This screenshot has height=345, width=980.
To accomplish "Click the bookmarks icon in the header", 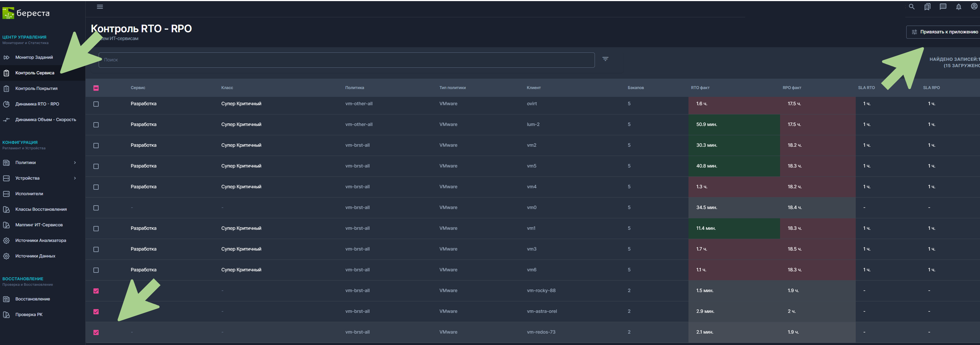I will point(927,7).
